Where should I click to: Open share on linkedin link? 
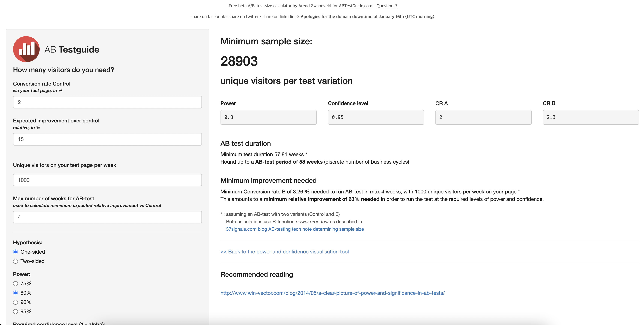click(278, 16)
